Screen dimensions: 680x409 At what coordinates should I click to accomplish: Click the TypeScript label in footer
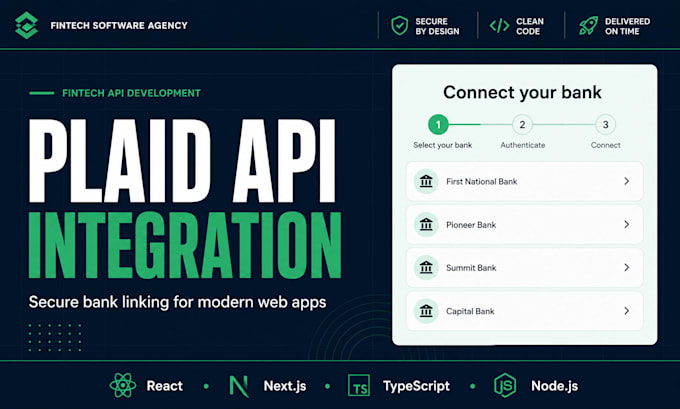tap(416, 386)
